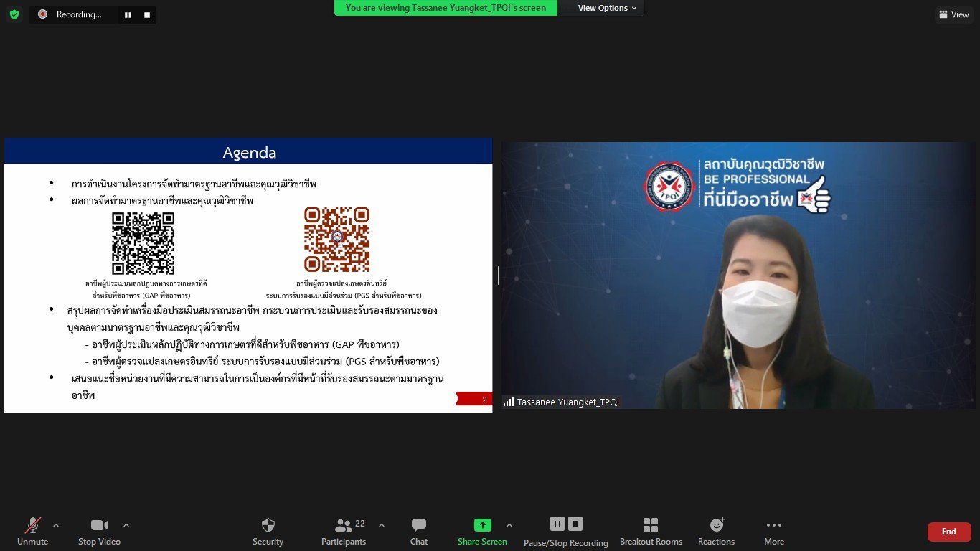The image size is (980, 551).
Task: Open the Chat panel
Action: [x=419, y=532]
